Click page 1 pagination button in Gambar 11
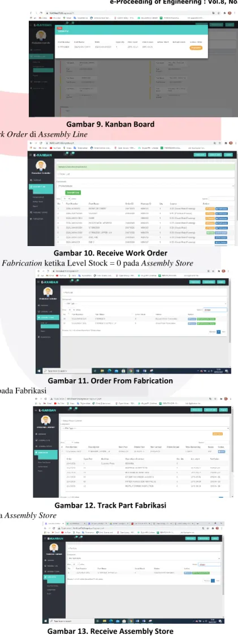 click(218, 332)
